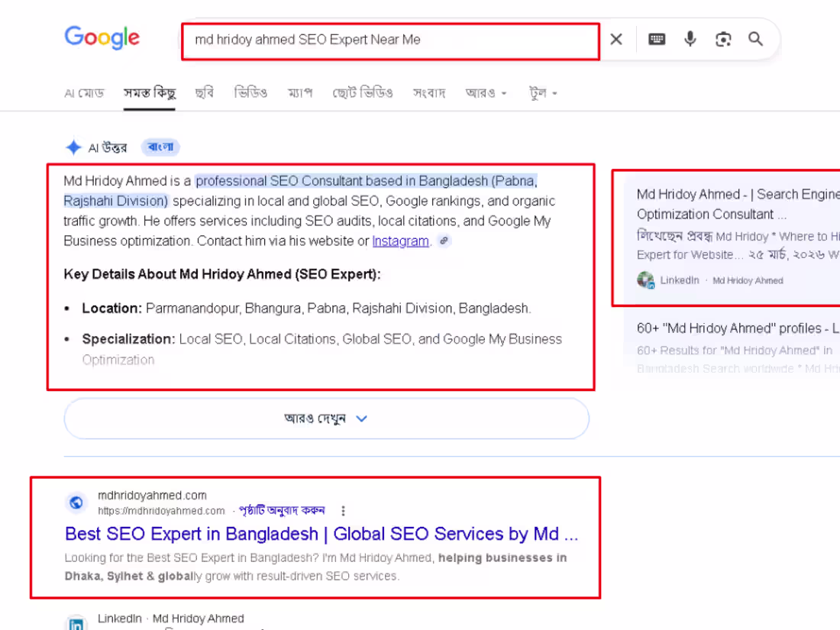The height and width of the screenshot is (630, 840).
Task: Expand the আরও more dropdown
Action: [486, 93]
